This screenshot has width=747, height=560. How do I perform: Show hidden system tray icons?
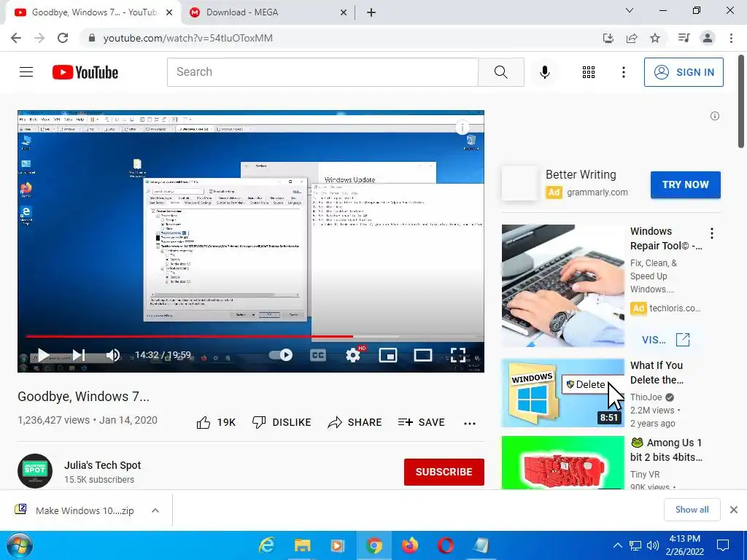coord(617,545)
